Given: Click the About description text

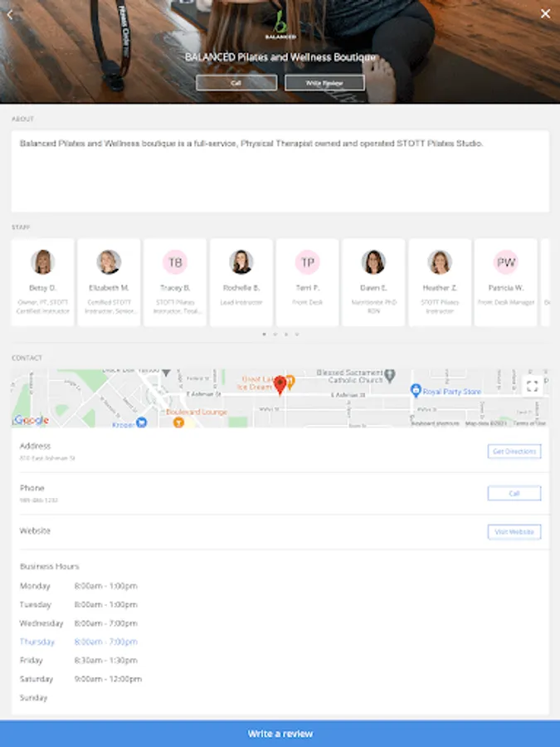Looking at the screenshot, I should click(251, 144).
